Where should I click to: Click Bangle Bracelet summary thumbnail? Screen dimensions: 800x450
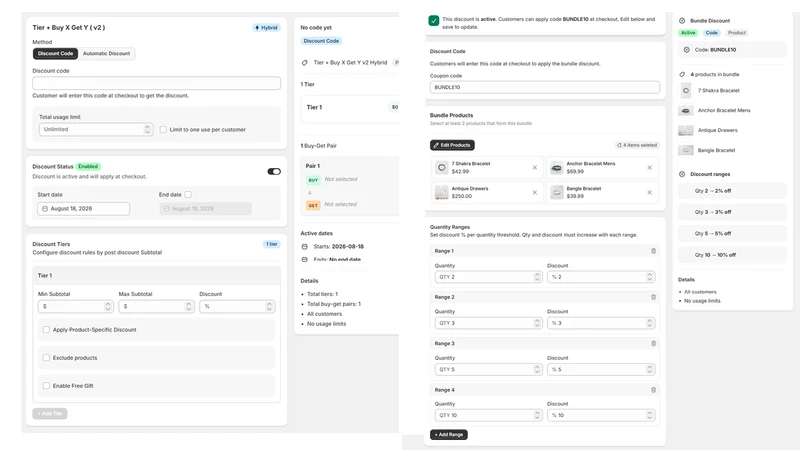coord(686,151)
